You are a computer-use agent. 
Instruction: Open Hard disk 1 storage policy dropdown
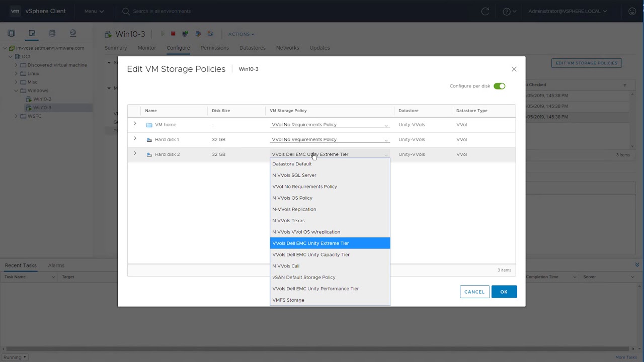click(x=330, y=140)
